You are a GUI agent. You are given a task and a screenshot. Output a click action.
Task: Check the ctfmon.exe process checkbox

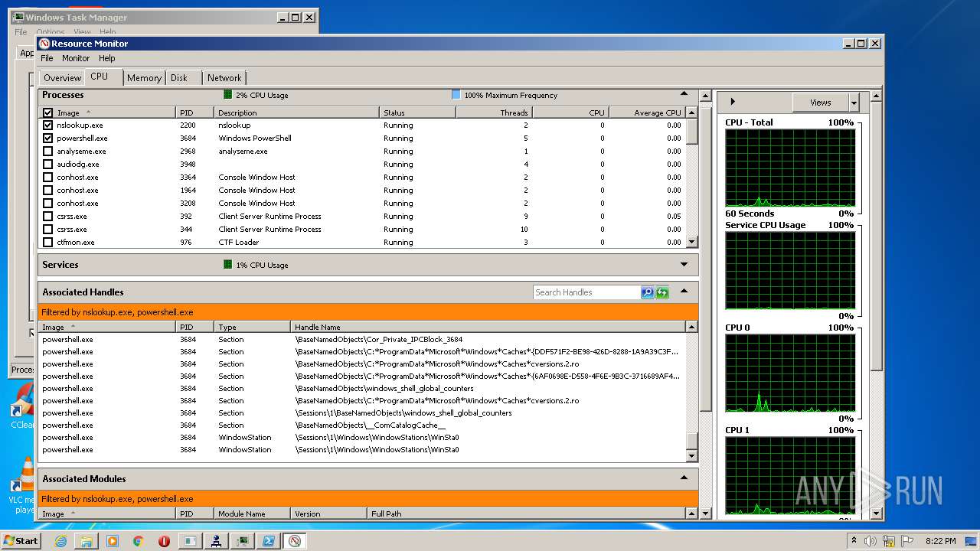click(x=48, y=242)
